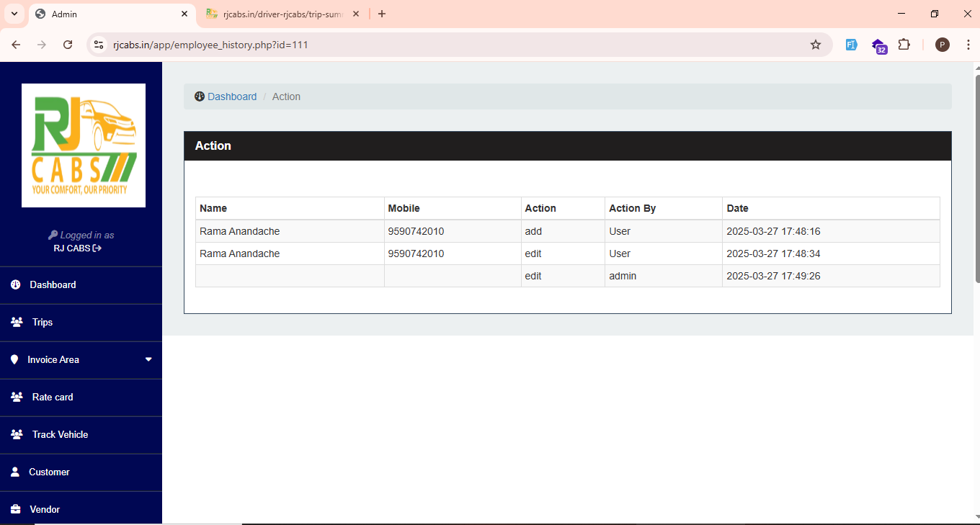Click the Rate card sidebar icon
The image size is (980, 525).
[x=17, y=397]
